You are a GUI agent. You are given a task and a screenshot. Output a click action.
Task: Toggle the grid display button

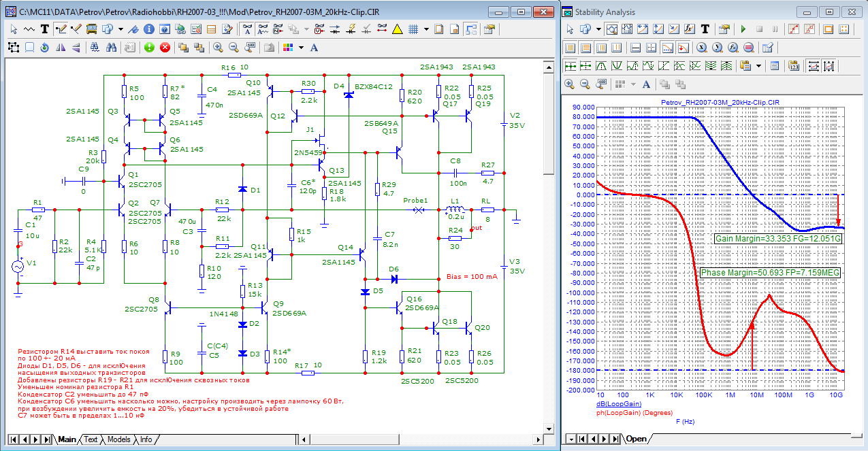[x=413, y=29]
